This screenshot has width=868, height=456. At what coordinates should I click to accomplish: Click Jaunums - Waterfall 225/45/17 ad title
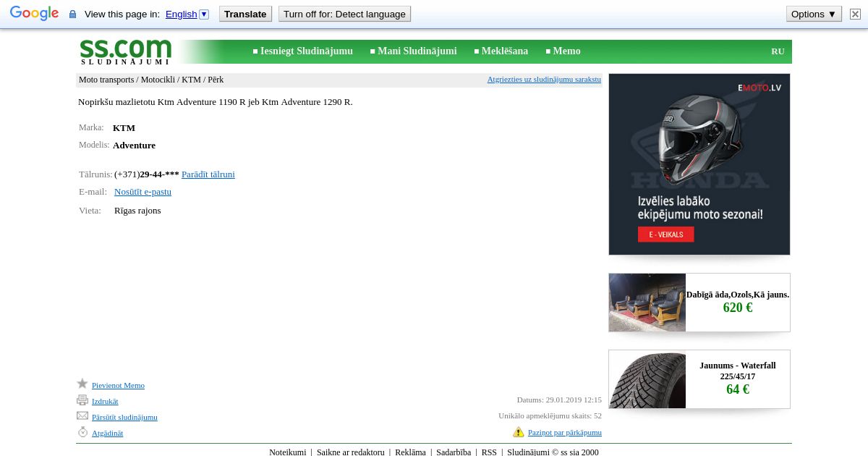pyautogui.click(x=738, y=371)
